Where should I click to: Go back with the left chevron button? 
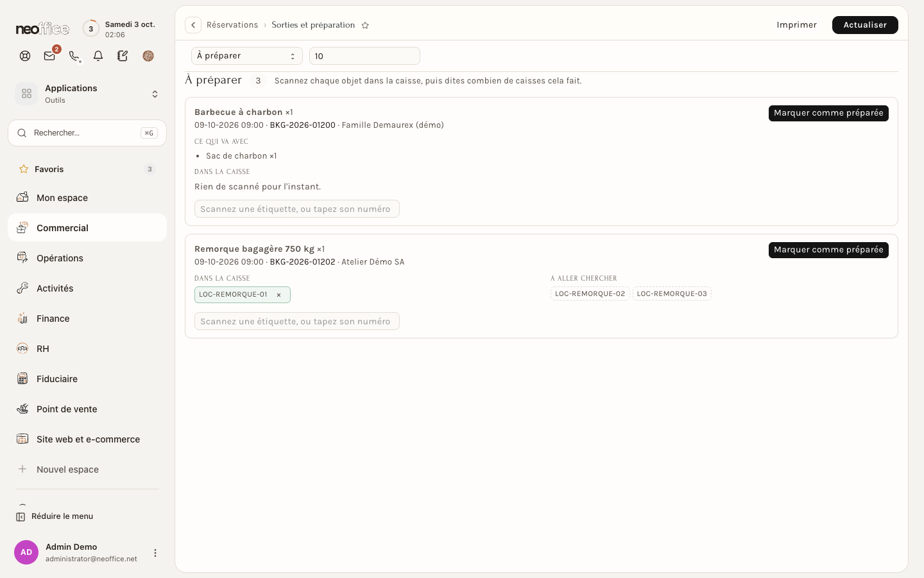tap(193, 25)
